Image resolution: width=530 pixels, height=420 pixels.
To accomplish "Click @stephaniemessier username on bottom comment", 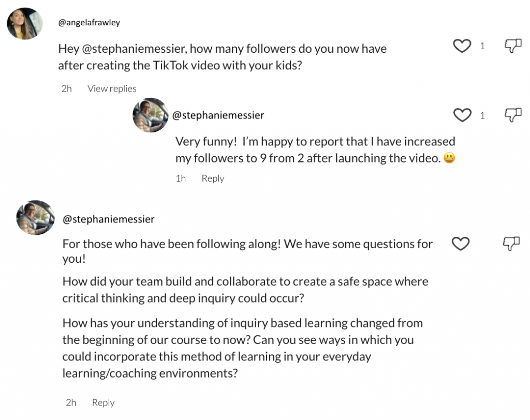I will pyautogui.click(x=108, y=219).
